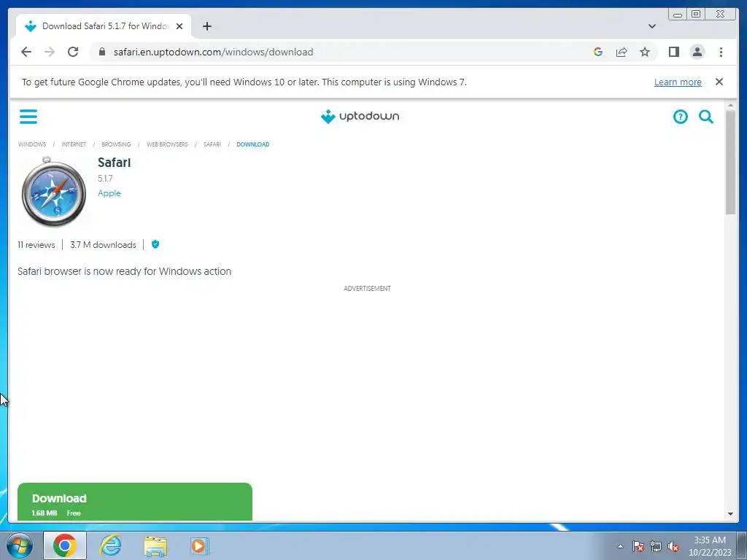Go forward in browser history
Screen dimensions: 747x560
click(x=50, y=52)
